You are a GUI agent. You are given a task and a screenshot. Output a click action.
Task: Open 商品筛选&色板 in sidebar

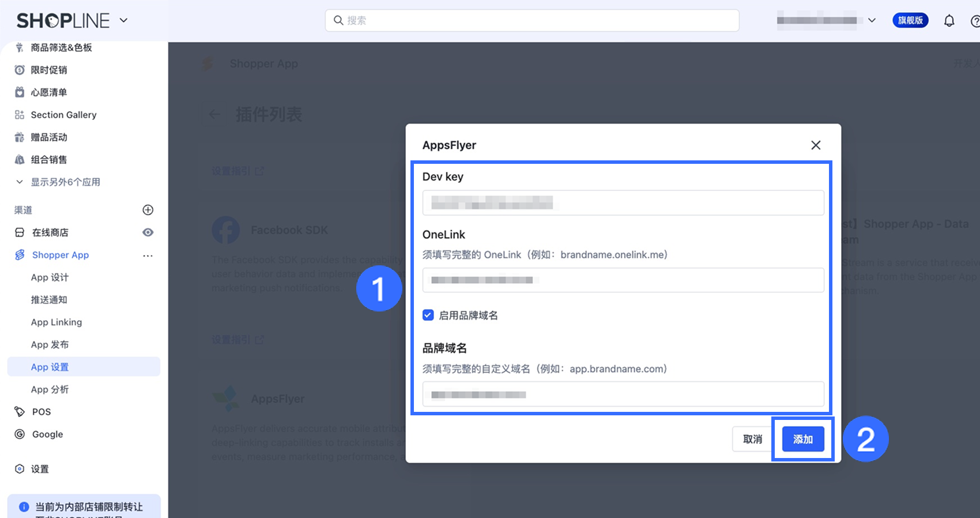click(61, 47)
